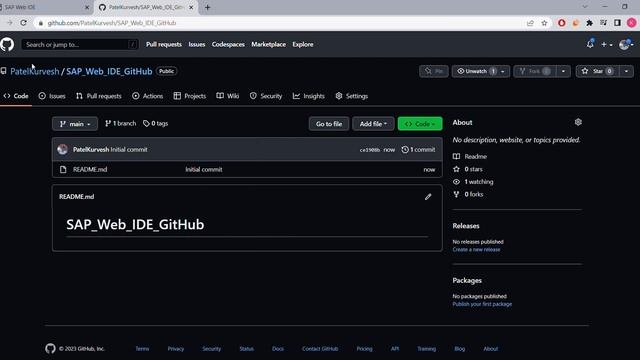Viewport: 640px width, 360px height.
Task: Switch to the repository Pull requests tab
Action: tap(98, 96)
